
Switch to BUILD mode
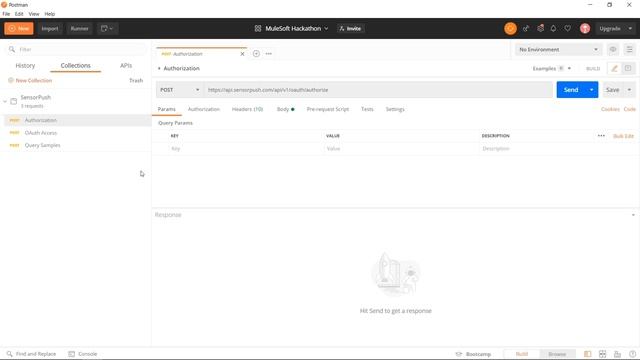pyautogui.click(x=593, y=69)
